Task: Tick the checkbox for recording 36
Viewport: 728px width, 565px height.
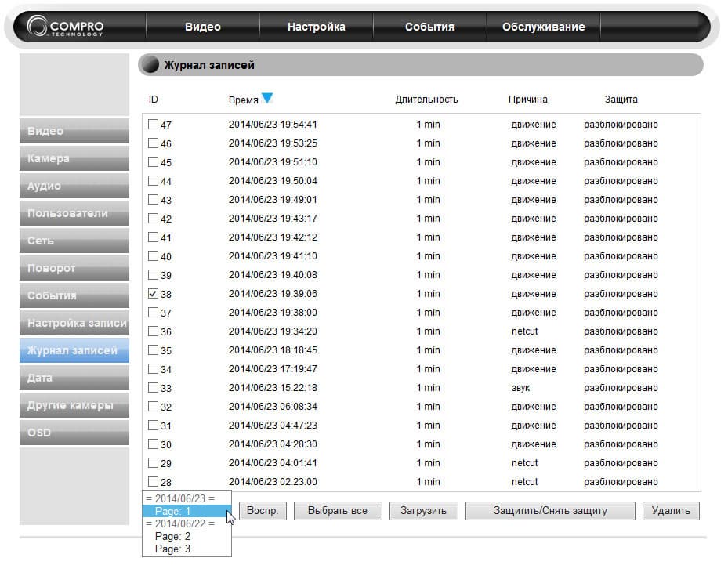Action: click(153, 331)
